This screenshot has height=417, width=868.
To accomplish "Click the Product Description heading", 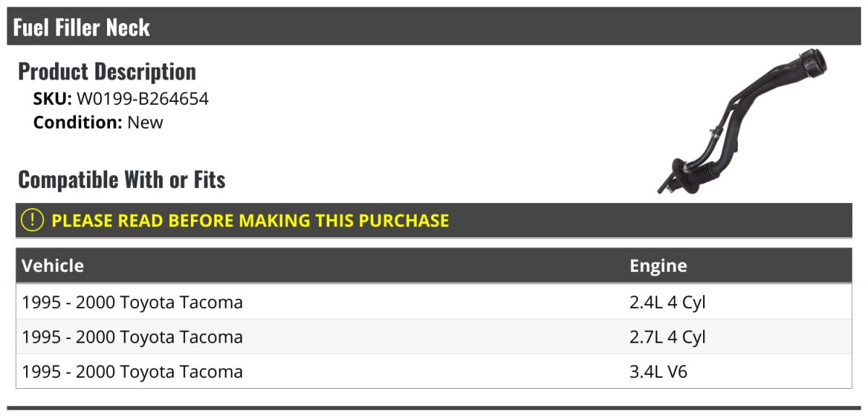I will pyautogui.click(x=107, y=71).
